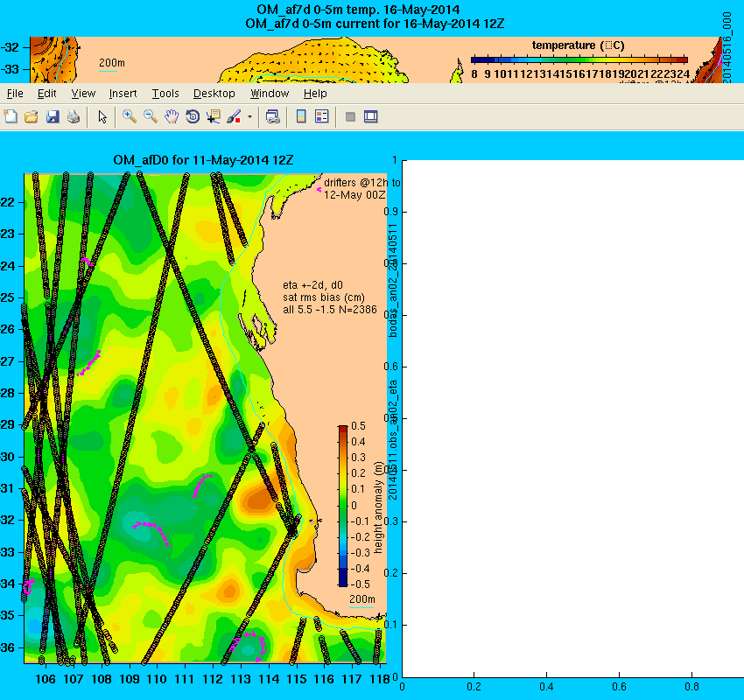
Task: Click inside the empty white axes
Action: (573, 418)
